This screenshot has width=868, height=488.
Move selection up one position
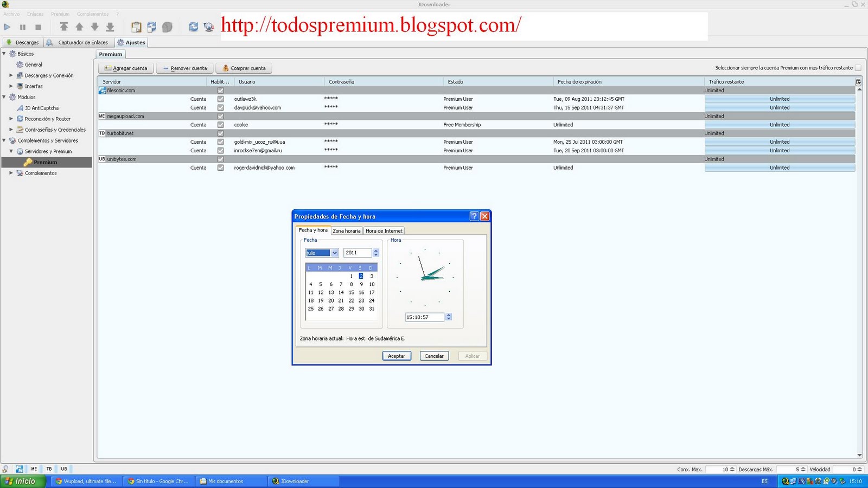coord(79,27)
